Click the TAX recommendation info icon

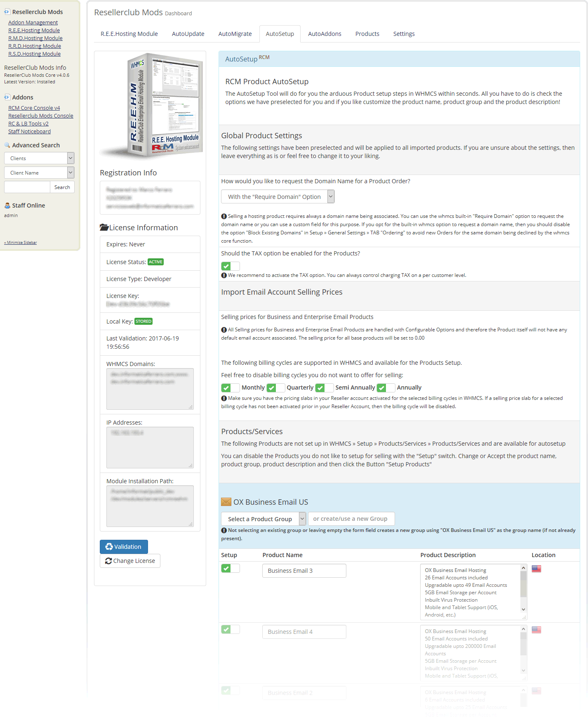click(224, 275)
